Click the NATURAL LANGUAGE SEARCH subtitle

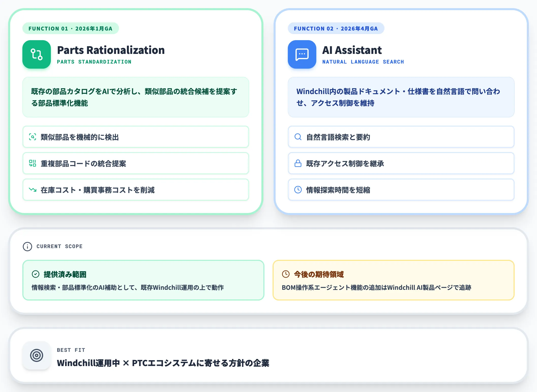[x=363, y=62]
